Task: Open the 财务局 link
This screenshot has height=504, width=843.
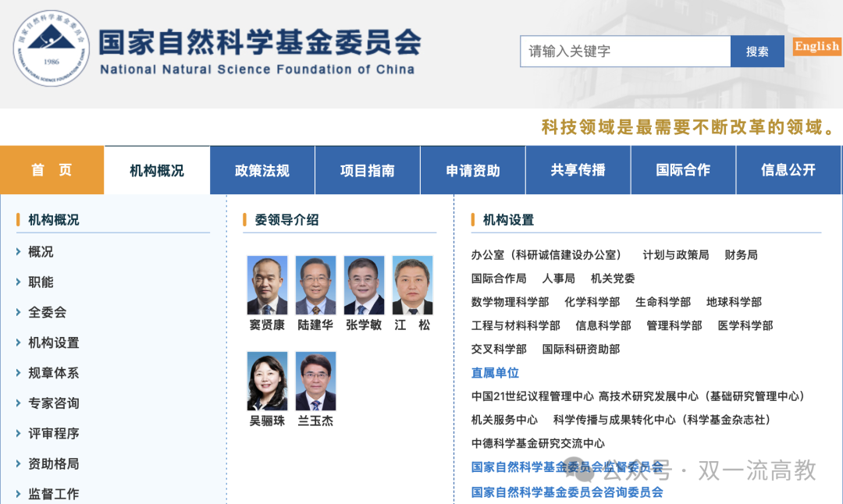Action: pyautogui.click(x=742, y=254)
